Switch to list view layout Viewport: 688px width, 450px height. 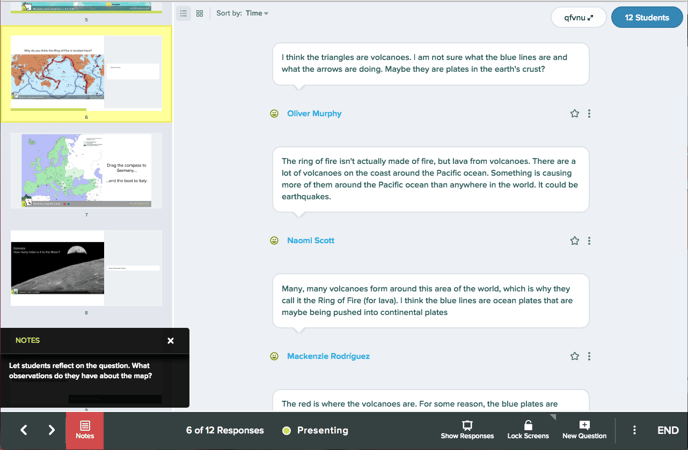[183, 14]
